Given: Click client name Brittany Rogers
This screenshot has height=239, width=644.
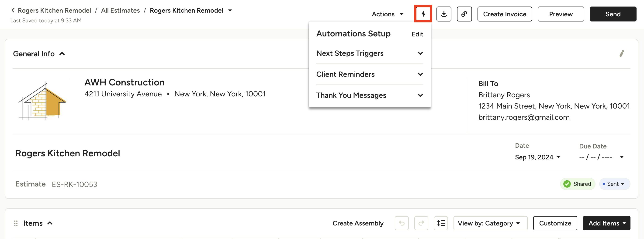Looking at the screenshot, I should pyautogui.click(x=504, y=95).
